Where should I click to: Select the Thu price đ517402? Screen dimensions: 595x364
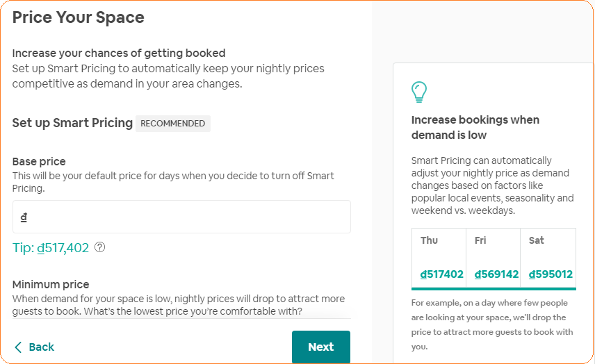(x=441, y=274)
